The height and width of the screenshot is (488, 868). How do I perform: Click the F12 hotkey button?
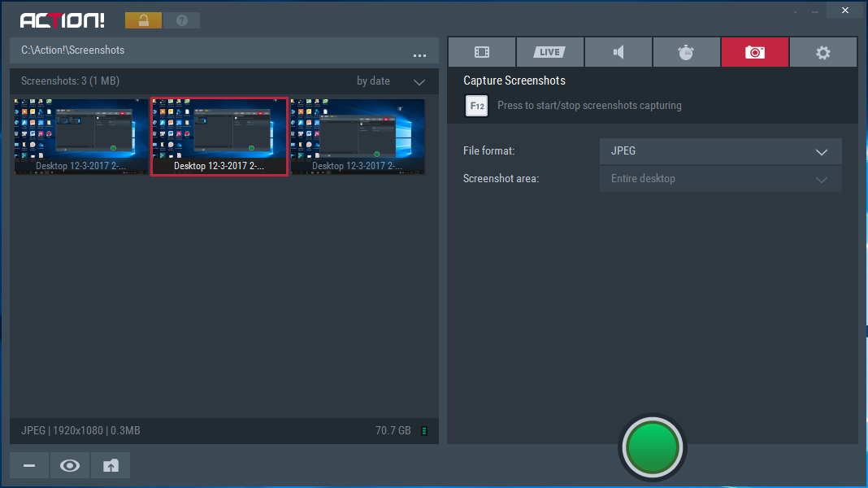[x=476, y=106]
